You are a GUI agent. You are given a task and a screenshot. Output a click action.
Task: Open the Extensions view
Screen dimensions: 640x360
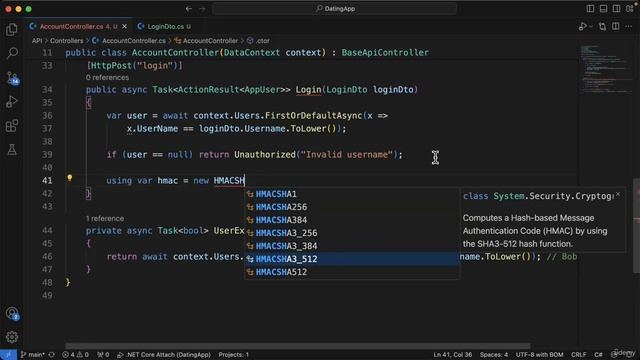[x=12, y=125]
